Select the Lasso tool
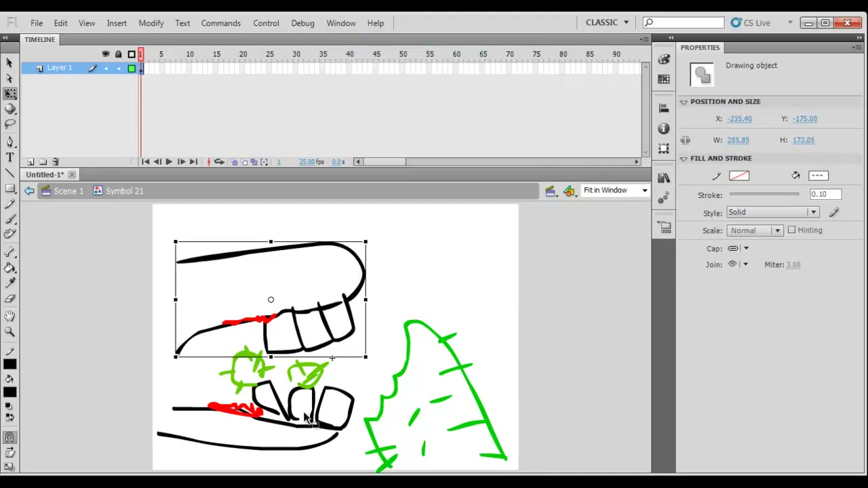 (9, 124)
